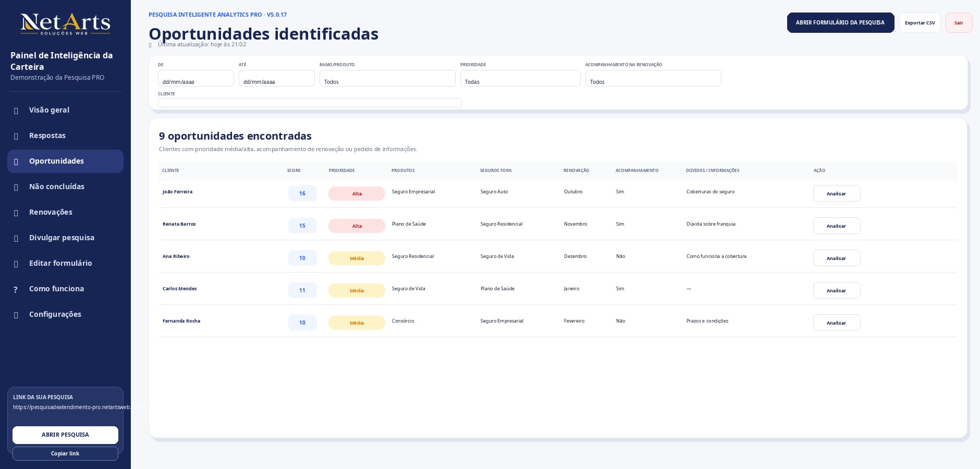980x469 pixels.
Task: Click the De start date field
Action: click(x=196, y=78)
